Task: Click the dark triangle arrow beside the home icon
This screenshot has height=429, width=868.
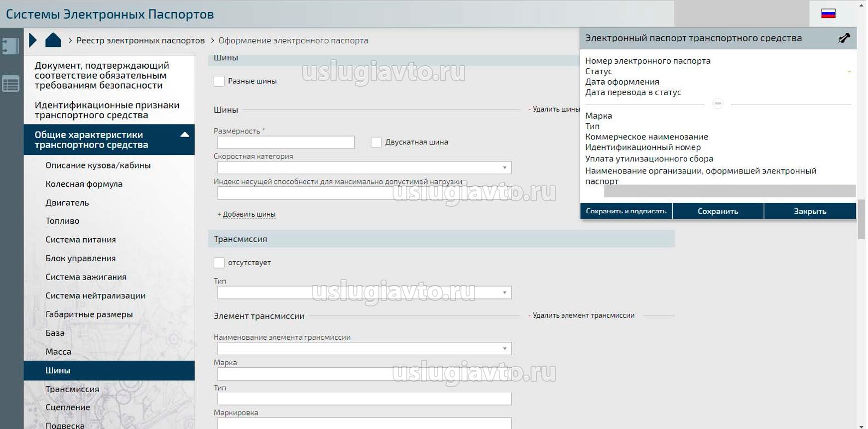Action: click(33, 40)
